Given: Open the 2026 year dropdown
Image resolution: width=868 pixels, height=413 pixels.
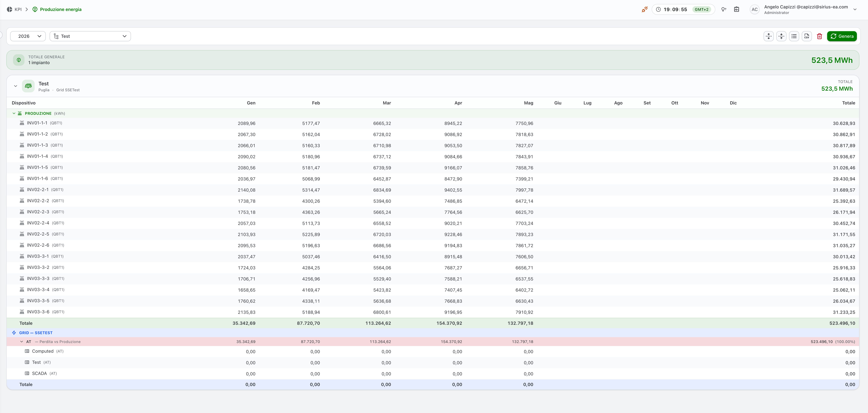Looking at the screenshot, I should (x=28, y=36).
